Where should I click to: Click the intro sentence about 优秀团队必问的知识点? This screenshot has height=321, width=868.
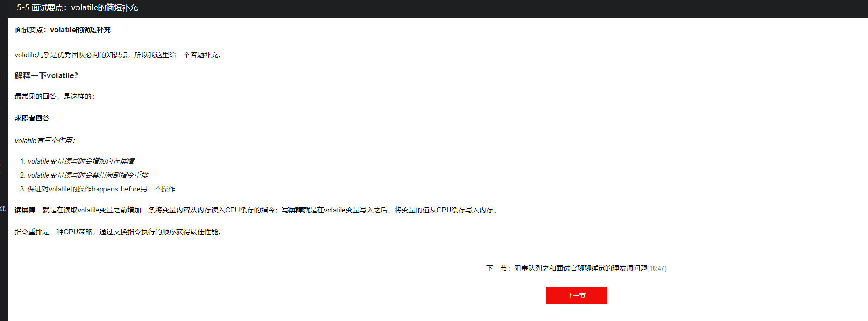pos(119,55)
